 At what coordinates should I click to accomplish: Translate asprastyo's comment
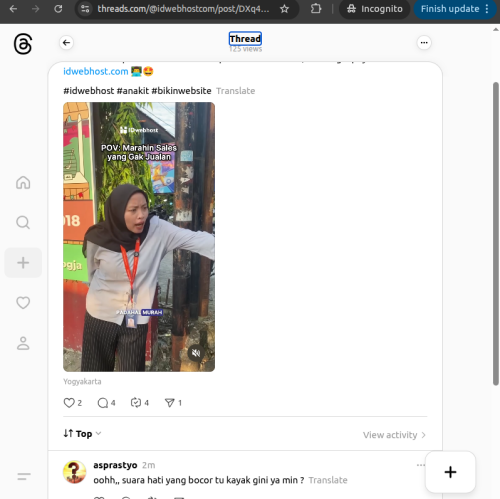pyautogui.click(x=328, y=480)
